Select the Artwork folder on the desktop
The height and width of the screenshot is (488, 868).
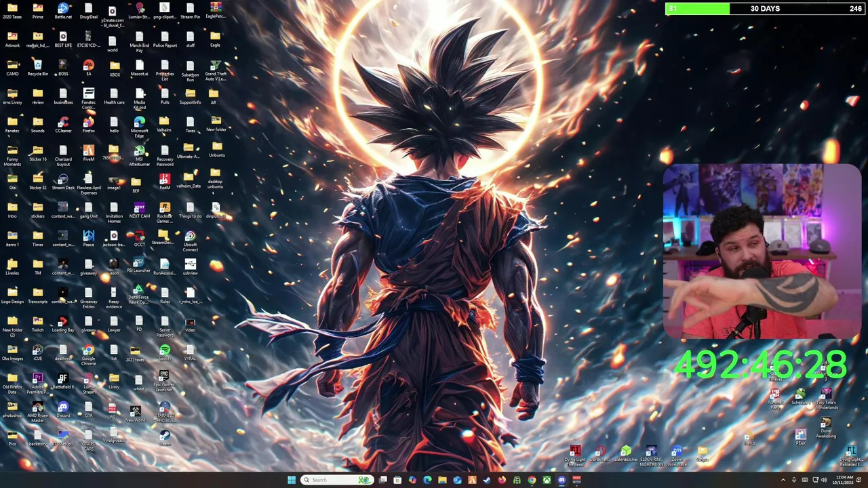click(x=12, y=39)
